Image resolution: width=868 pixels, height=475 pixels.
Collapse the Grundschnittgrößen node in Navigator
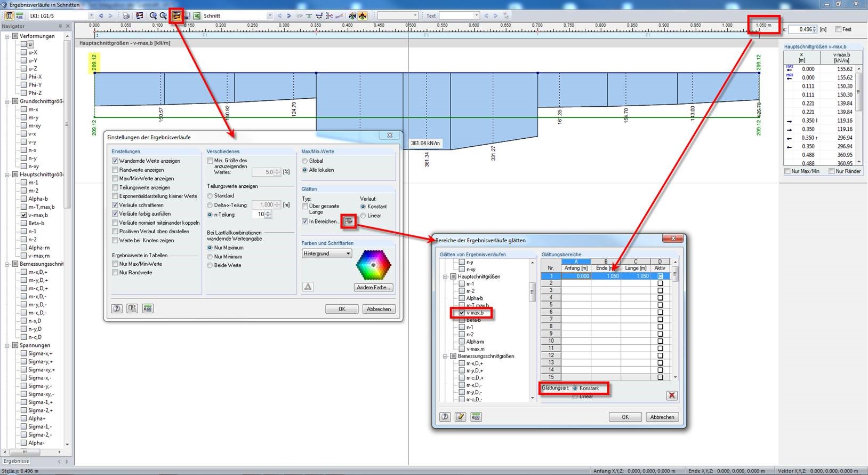7,101
